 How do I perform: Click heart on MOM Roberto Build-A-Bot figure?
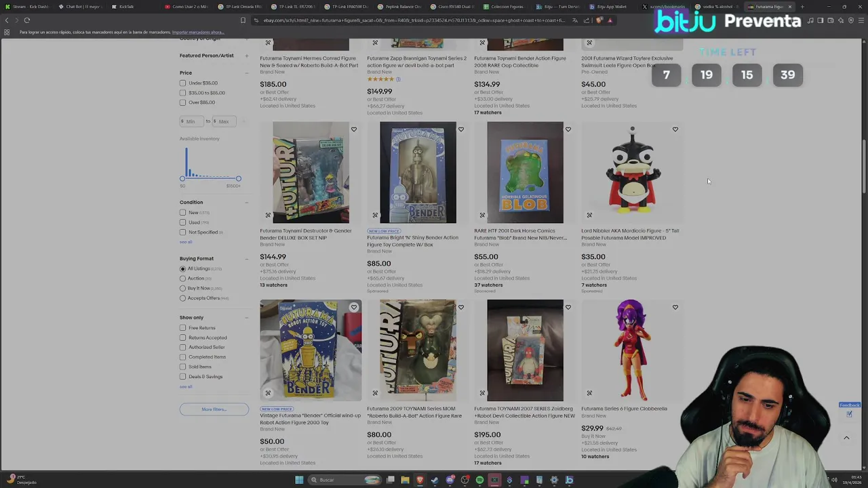[461, 308]
